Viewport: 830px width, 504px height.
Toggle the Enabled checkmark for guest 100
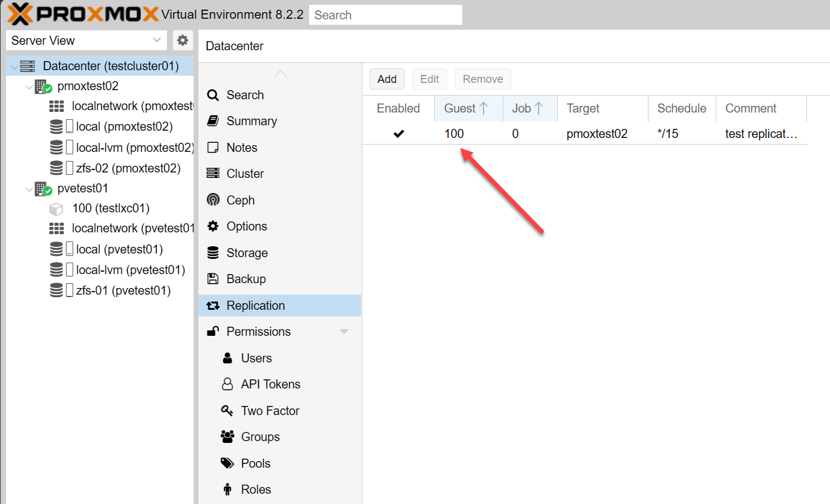[399, 134]
